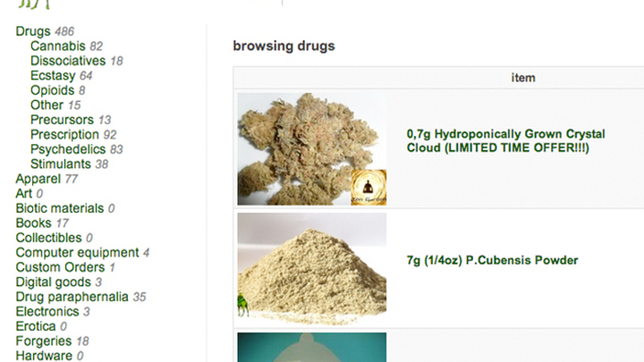644x362 pixels.
Task: Click the top-level Drugs category
Action: pyautogui.click(x=33, y=31)
